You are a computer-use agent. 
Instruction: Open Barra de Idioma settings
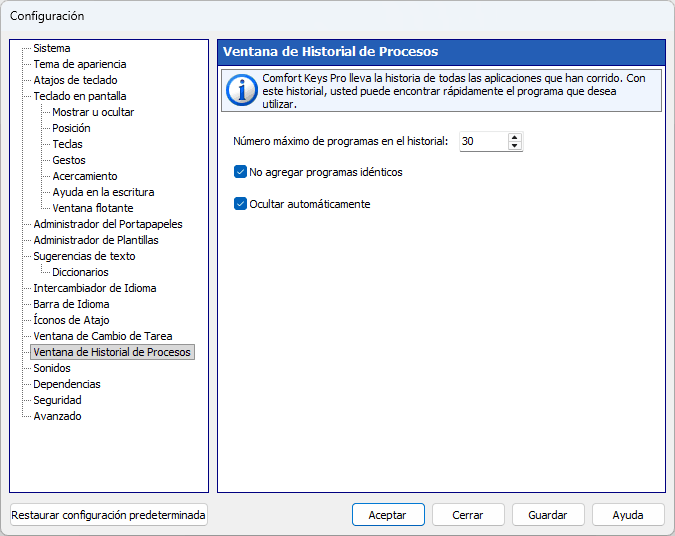[71, 304]
